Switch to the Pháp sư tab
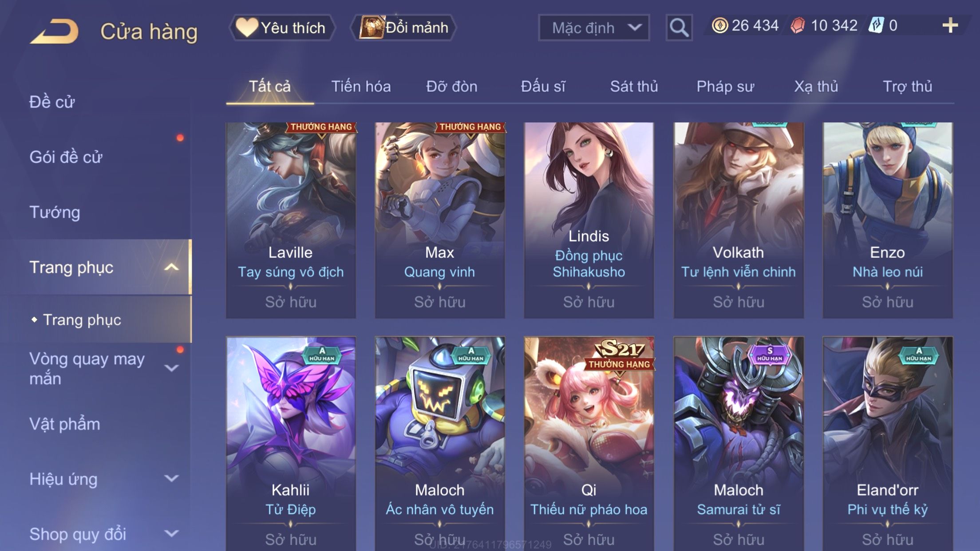 pos(725,86)
